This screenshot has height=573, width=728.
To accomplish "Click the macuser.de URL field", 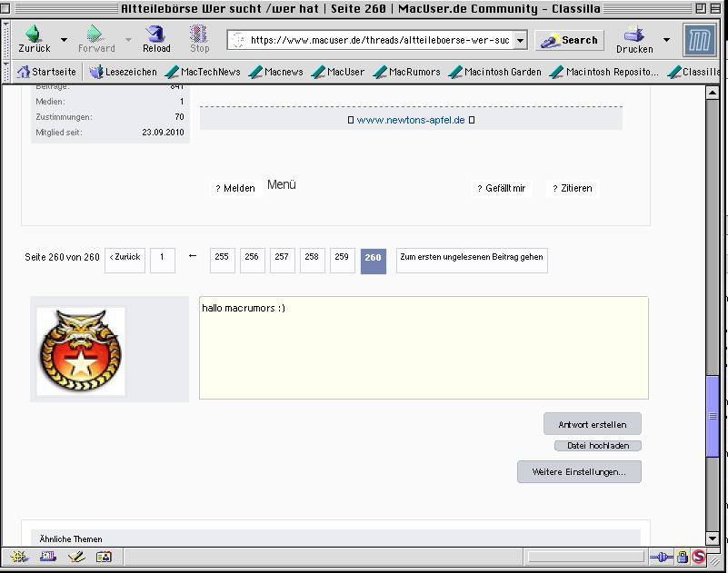I will click(378, 40).
